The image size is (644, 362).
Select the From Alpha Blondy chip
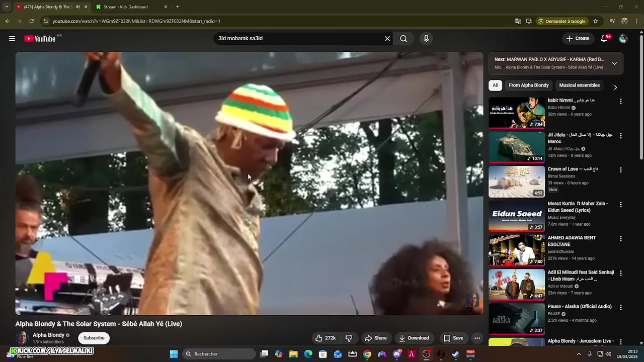[529, 85]
